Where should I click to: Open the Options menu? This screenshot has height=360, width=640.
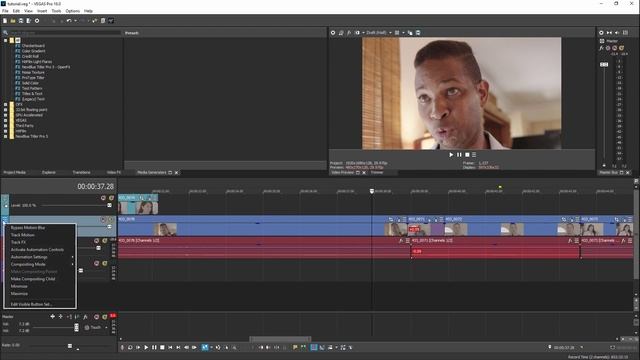pyautogui.click(x=73, y=11)
